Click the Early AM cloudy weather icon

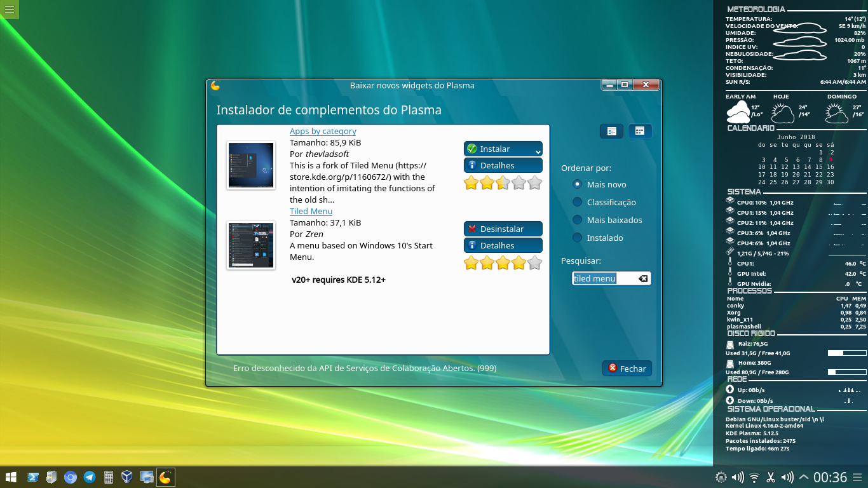(x=738, y=113)
